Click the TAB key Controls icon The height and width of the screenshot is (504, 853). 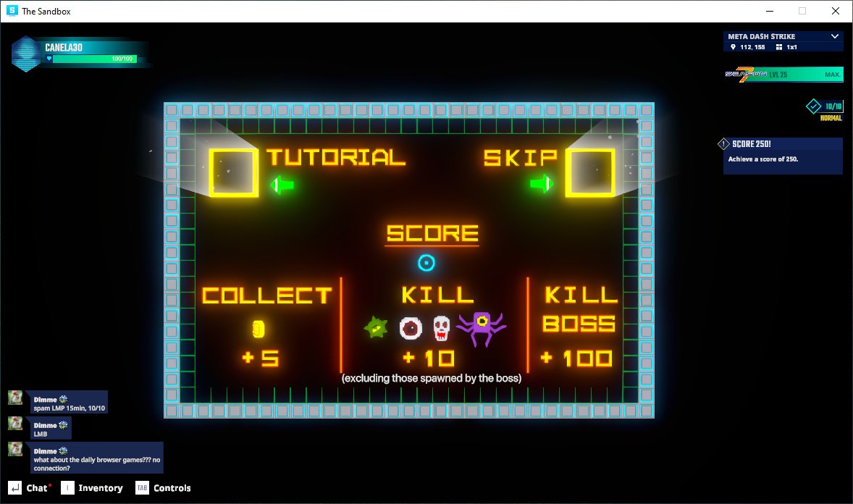pos(142,487)
